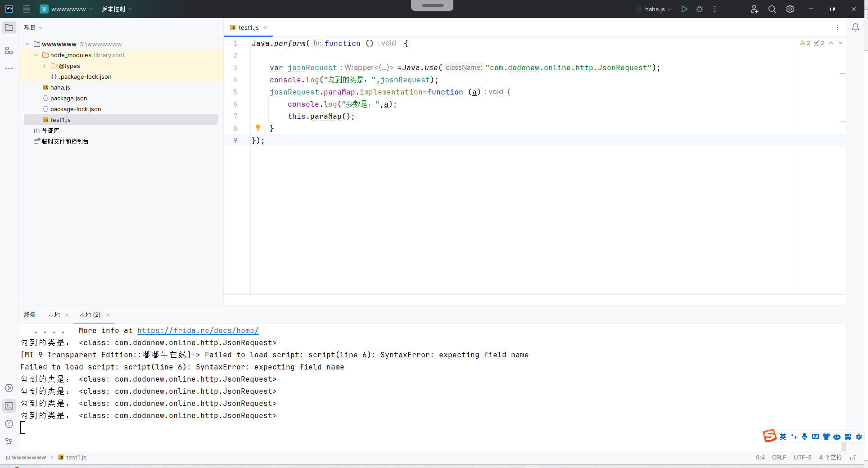Open the code with me user icon
The width and height of the screenshot is (868, 468).
(x=755, y=9)
